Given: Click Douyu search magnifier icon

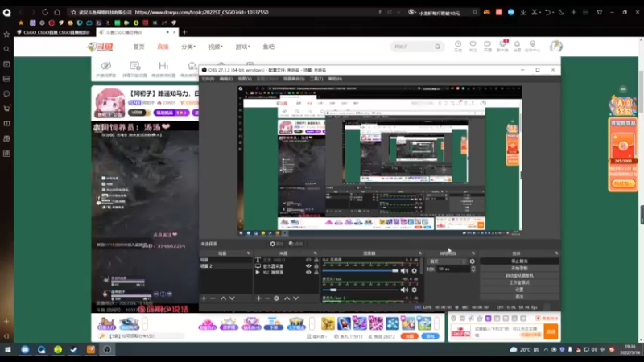Looking at the screenshot, I should (x=438, y=47).
